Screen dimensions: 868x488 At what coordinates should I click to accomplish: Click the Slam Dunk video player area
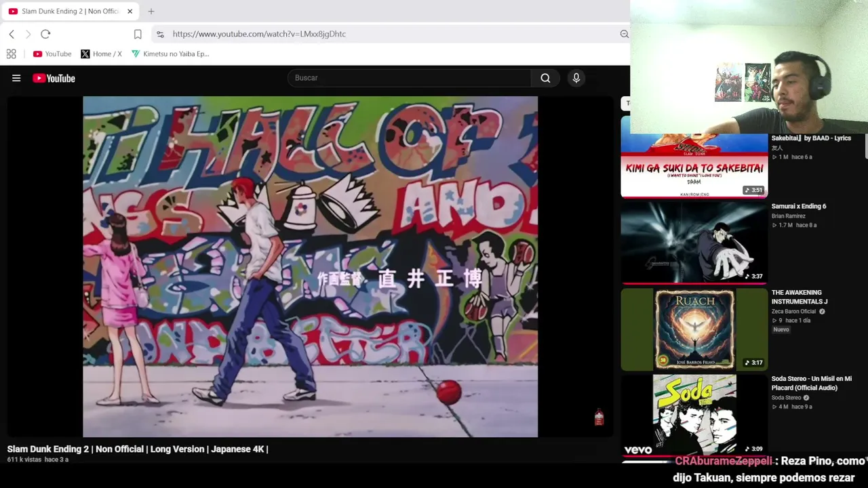[x=311, y=266]
